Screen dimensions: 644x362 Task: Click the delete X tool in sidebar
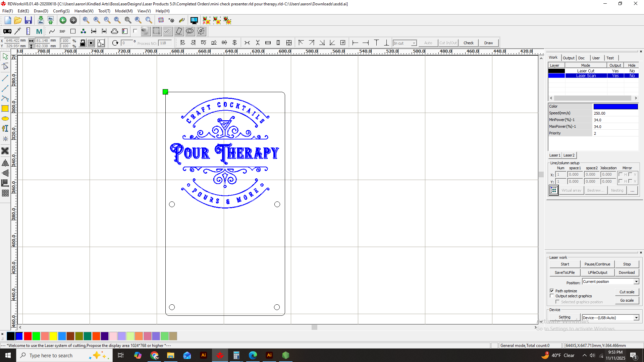tap(5, 151)
